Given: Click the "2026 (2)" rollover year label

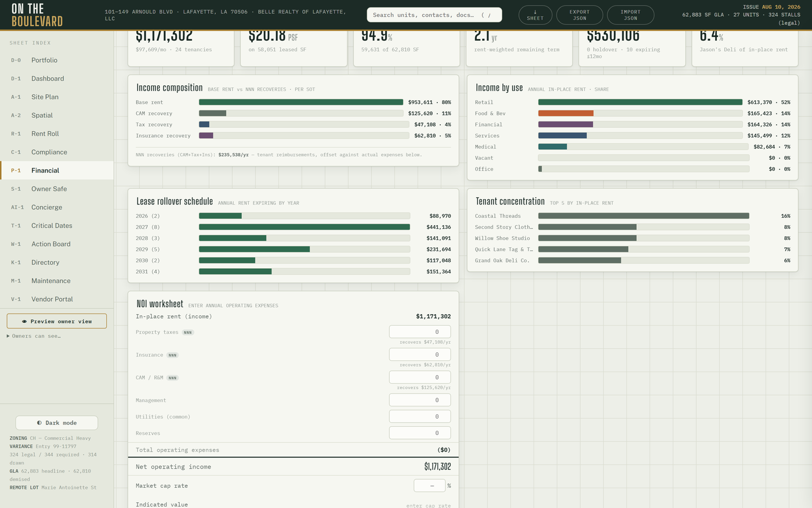Looking at the screenshot, I should coord(148,216).
